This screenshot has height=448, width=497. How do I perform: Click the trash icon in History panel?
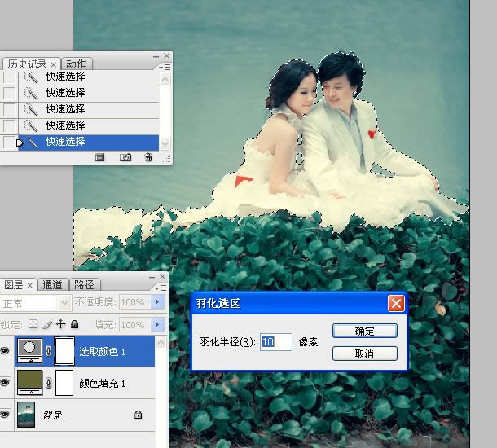coord(147,157)
